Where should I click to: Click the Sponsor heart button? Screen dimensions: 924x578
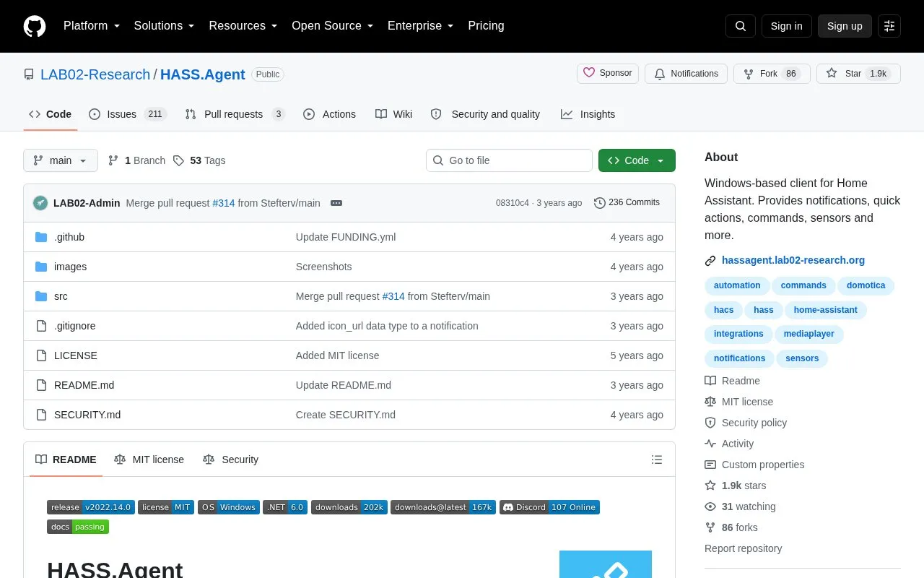tap(608, 74)
